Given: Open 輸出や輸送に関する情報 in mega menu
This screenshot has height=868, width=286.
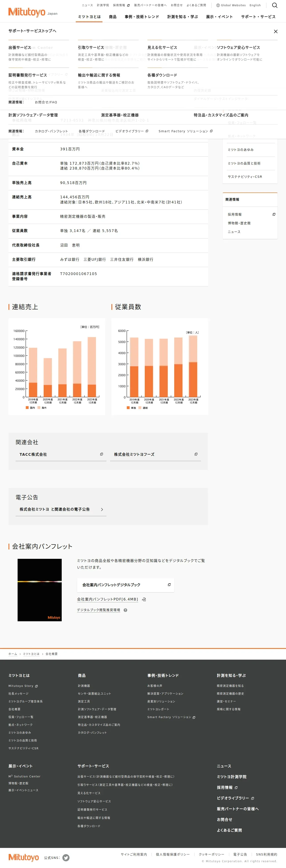Looking at the screenshot, I should 99,75.
